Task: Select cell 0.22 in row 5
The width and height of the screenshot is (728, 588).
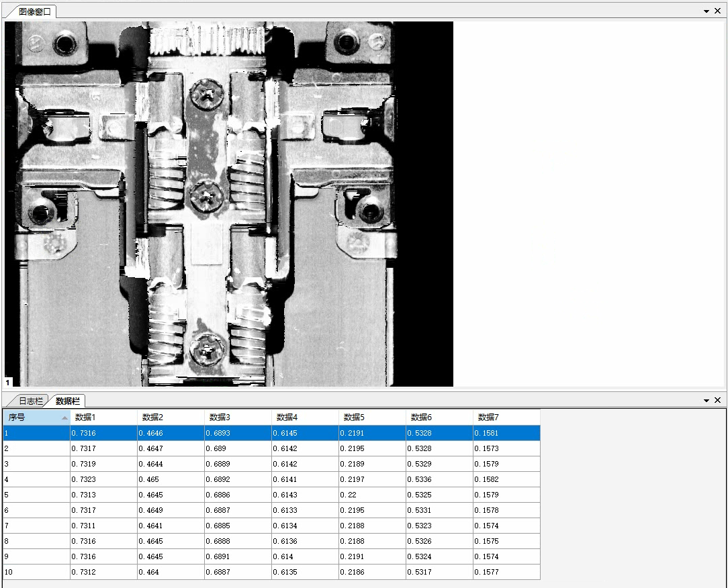Action: (x=372, y=495)
